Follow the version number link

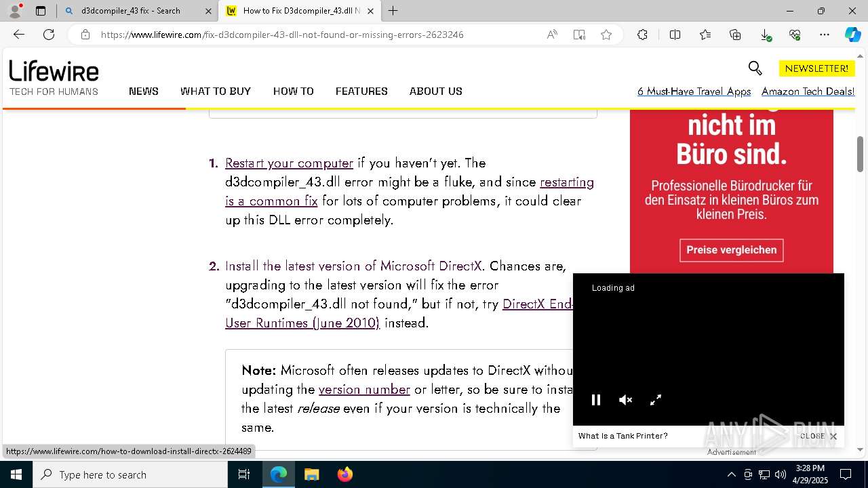pos(364,389)
